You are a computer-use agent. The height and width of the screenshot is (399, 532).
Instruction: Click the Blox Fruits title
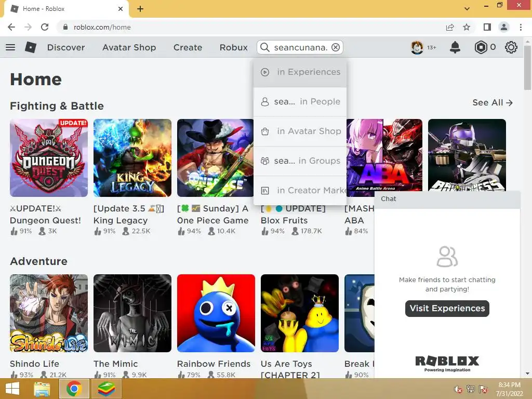tap(284, 220)
